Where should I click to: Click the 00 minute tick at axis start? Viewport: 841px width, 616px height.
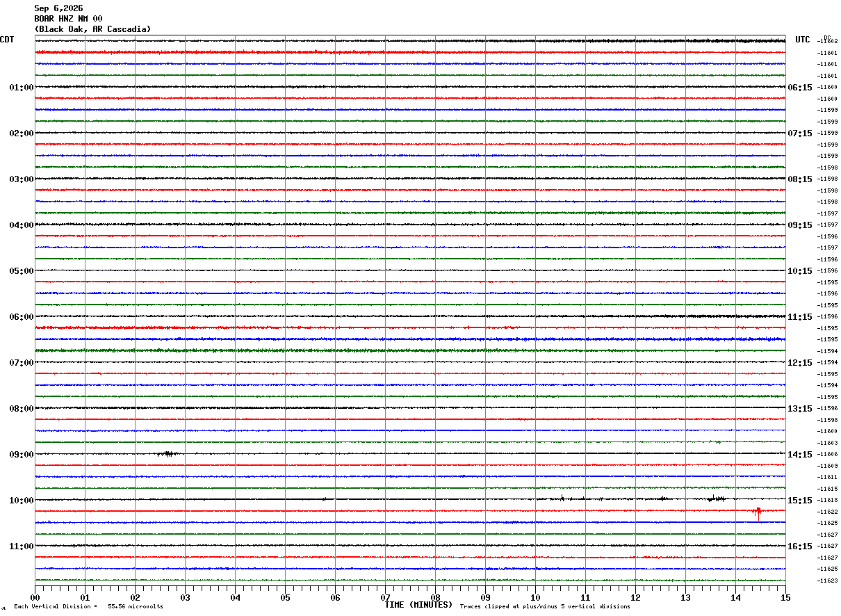[x=35, y=597]
